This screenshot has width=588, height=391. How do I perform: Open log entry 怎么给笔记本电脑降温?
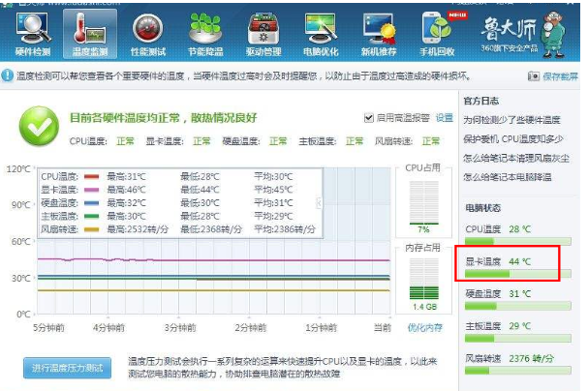(x=508, y=177)
